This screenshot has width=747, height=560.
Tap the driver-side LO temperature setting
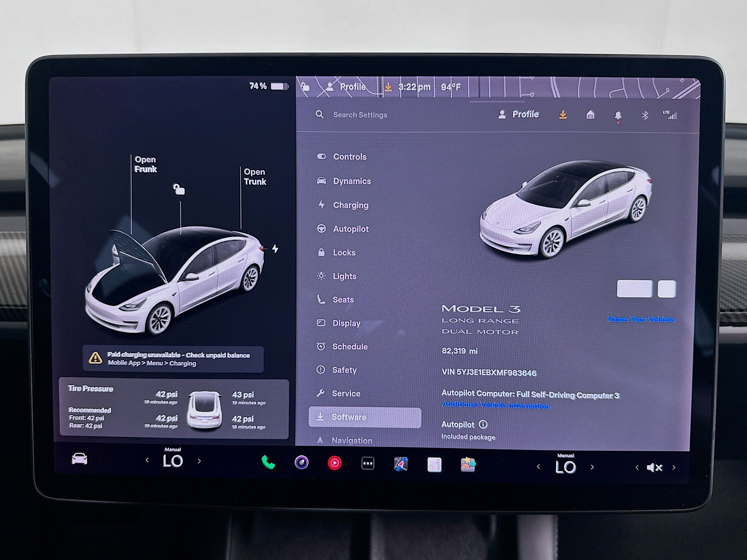tap(173, 461)
